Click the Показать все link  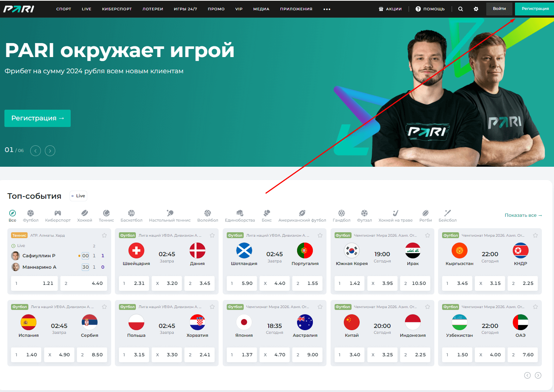click(x=523, y=215)
